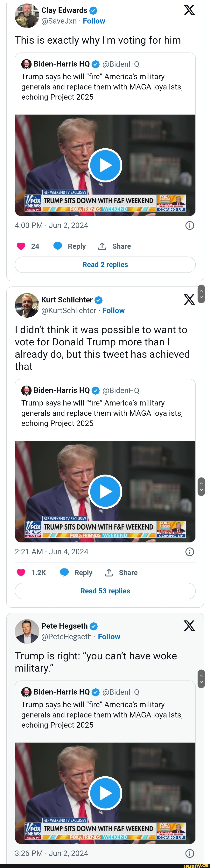Share Clay Edwards' tweet
The image size is (210, 868).
(115, 246)
